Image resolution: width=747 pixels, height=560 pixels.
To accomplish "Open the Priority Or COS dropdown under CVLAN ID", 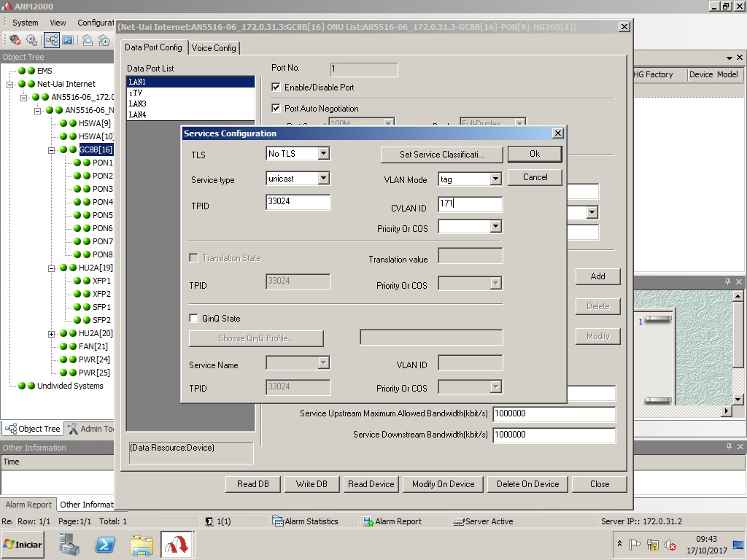I will (x=495, y=227).
